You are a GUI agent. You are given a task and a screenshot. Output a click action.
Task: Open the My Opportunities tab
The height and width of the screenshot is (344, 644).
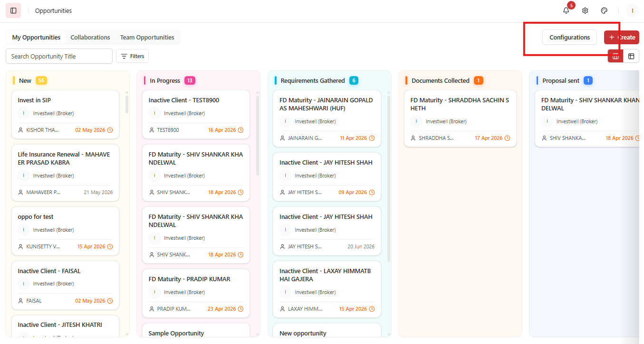click(x=36, y=37)
